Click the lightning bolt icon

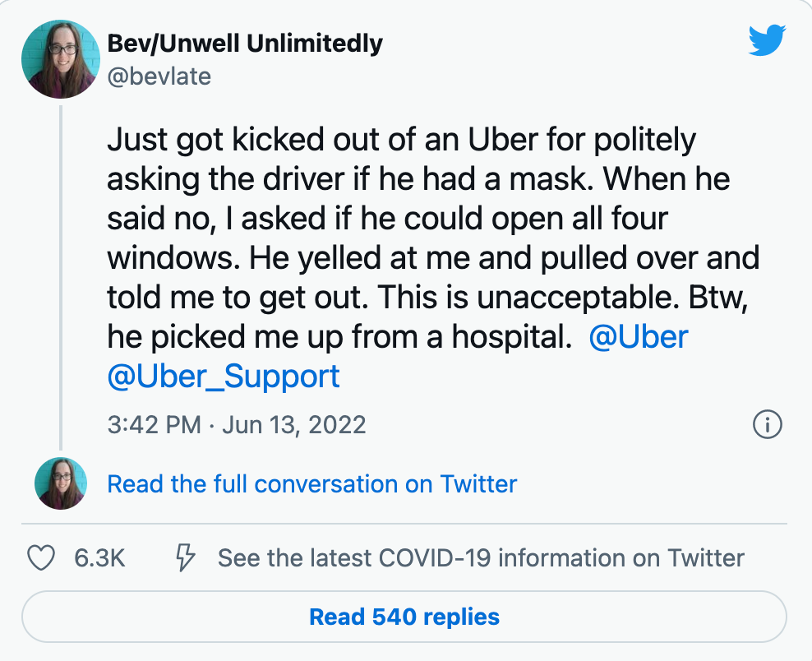187,558
